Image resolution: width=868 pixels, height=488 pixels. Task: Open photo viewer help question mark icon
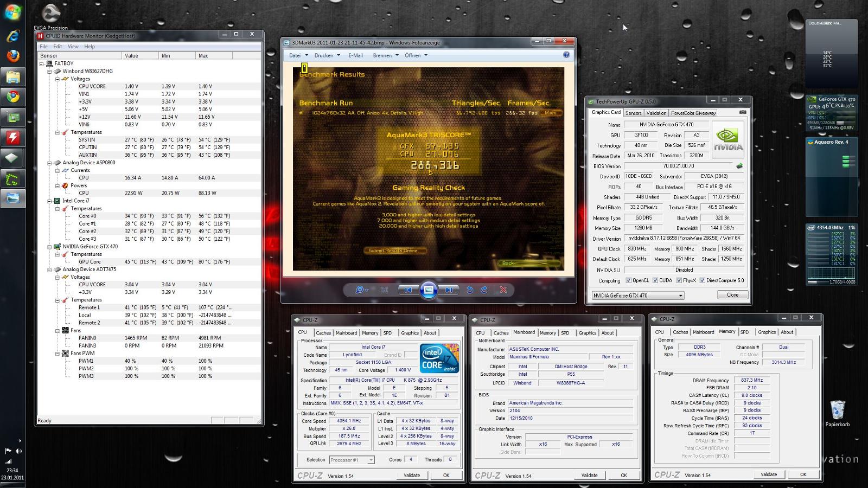[x=566, y=55]
